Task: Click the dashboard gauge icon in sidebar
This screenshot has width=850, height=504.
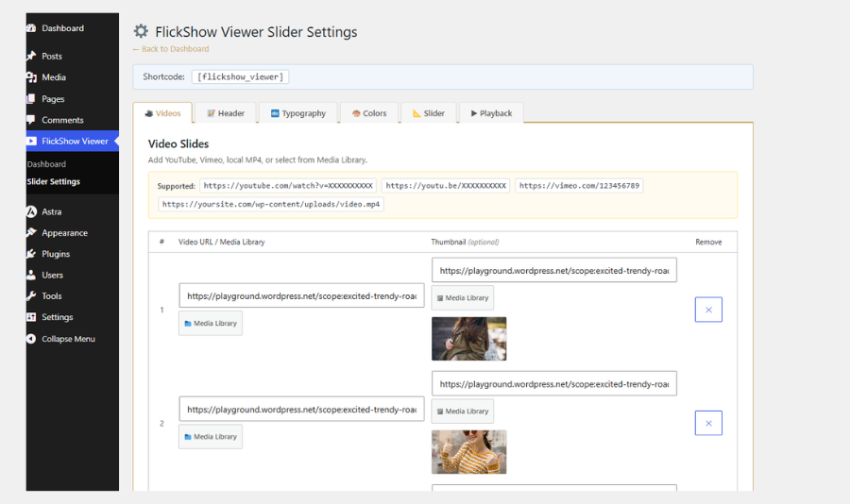Action: tap(31, 28)
